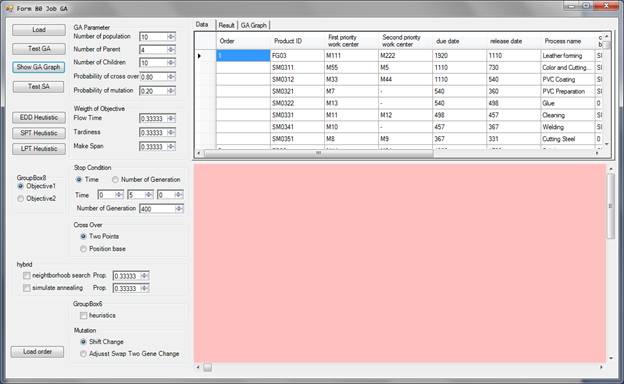Click data grid scroll down arrow
This screenshot has width=624, height=384.
606,144
